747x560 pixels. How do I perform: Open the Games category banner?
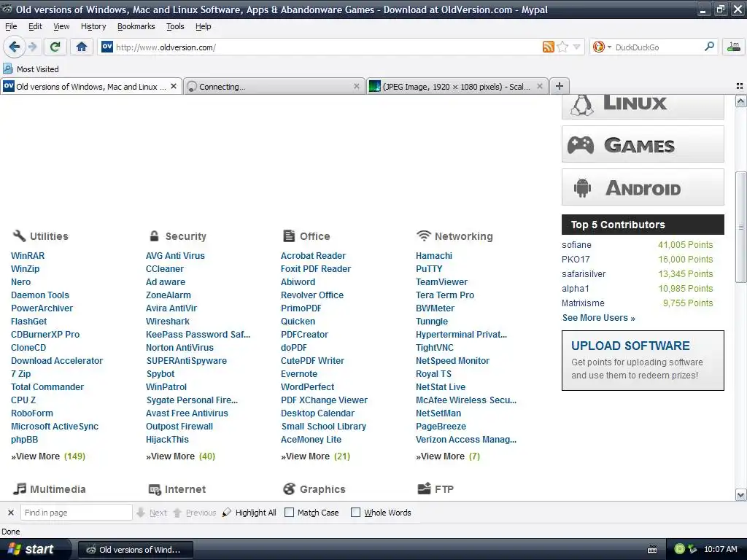pyautogui.click(x=643, y=144)
